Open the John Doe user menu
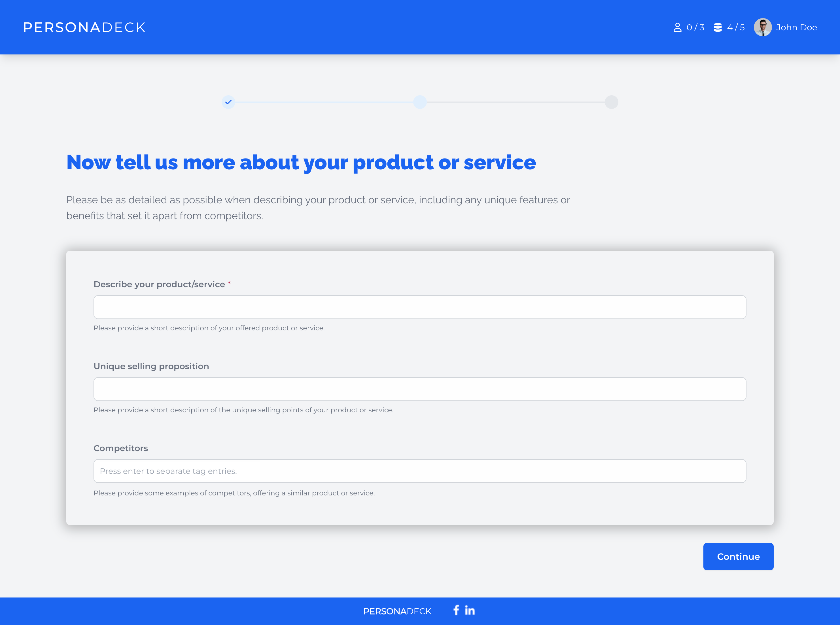 [796, 27]
